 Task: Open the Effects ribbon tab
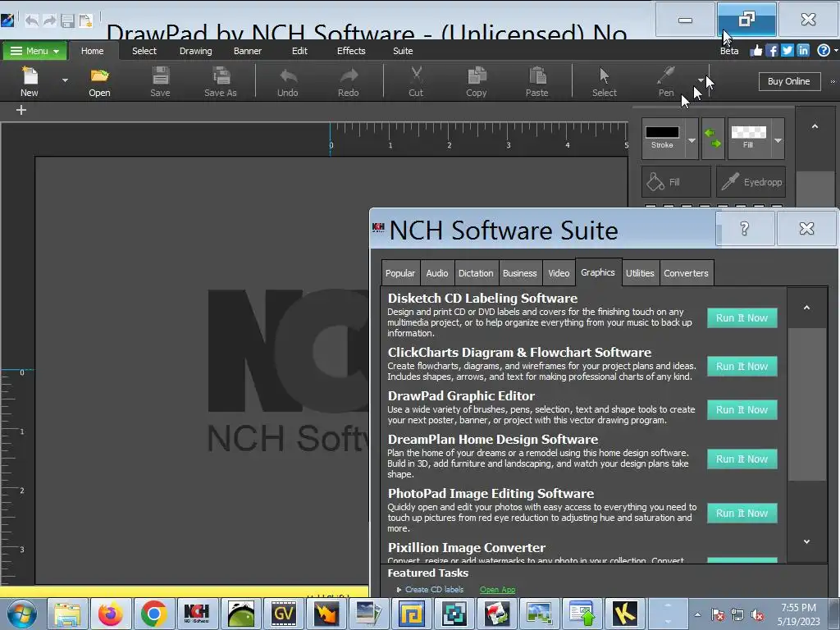click(351, 51)
